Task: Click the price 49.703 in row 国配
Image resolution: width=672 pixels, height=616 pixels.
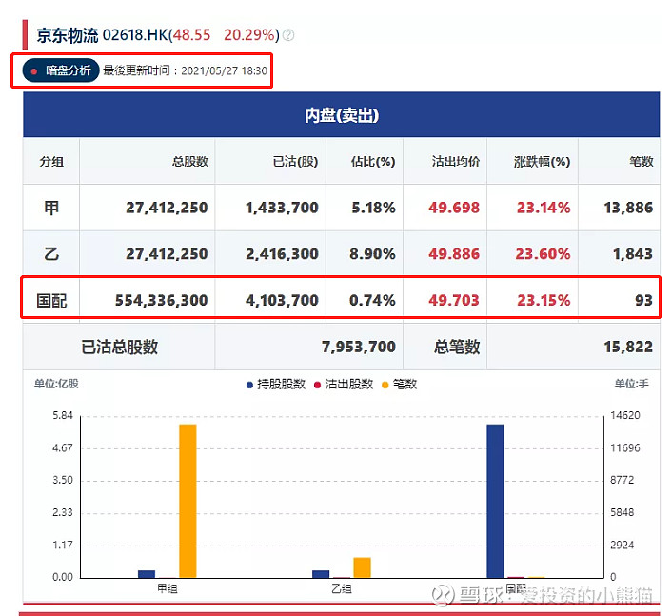Action: tap(454, 300)
